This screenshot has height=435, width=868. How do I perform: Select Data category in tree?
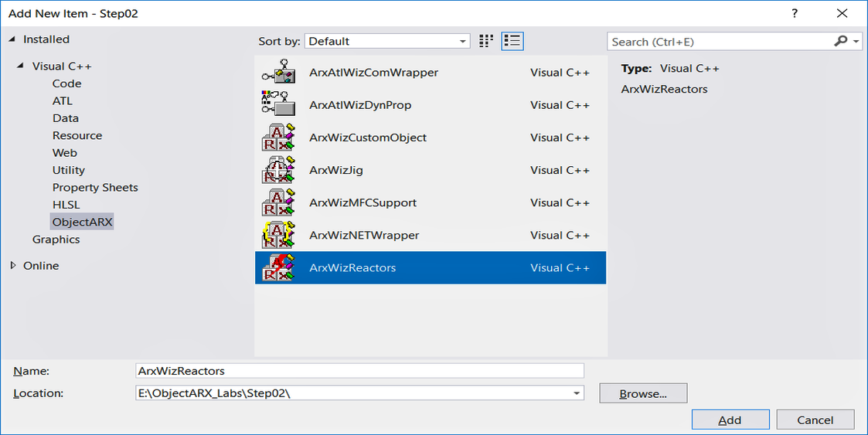[66, 118]
